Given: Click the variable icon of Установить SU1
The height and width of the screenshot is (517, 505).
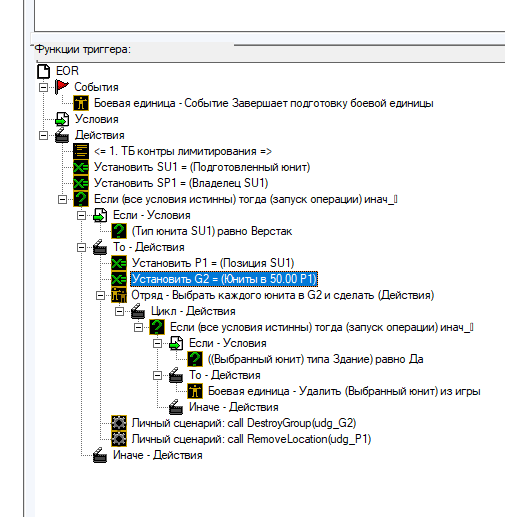Looking at the screenshot, I should pyautogui.click(x=81, y=167).
